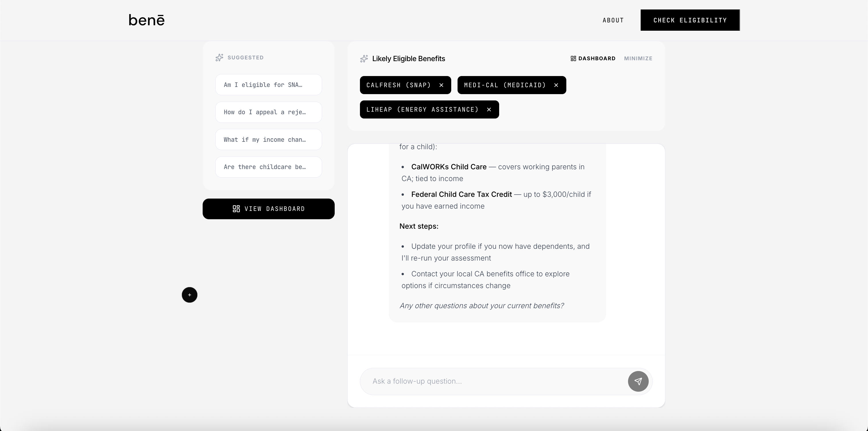Select suggestion 'How do I appeal a reje…'
This screenshot has height=431, width=868.
coord(268,112)
